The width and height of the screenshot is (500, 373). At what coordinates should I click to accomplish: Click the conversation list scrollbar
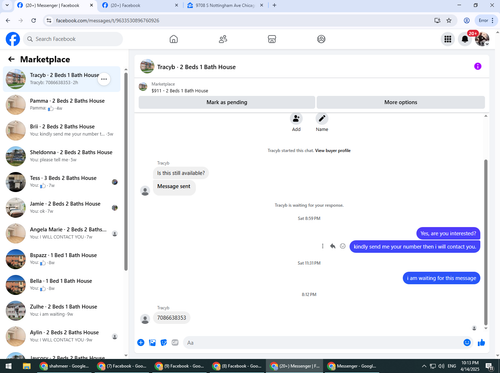click(126, 172)
